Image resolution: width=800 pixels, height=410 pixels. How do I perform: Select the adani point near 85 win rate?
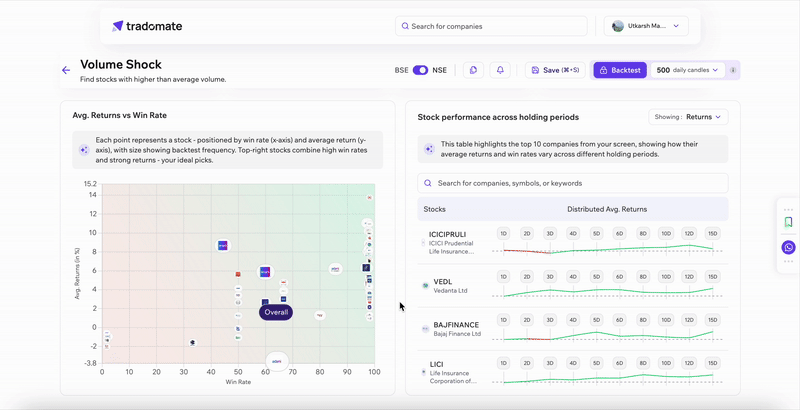tap(335, 269)
